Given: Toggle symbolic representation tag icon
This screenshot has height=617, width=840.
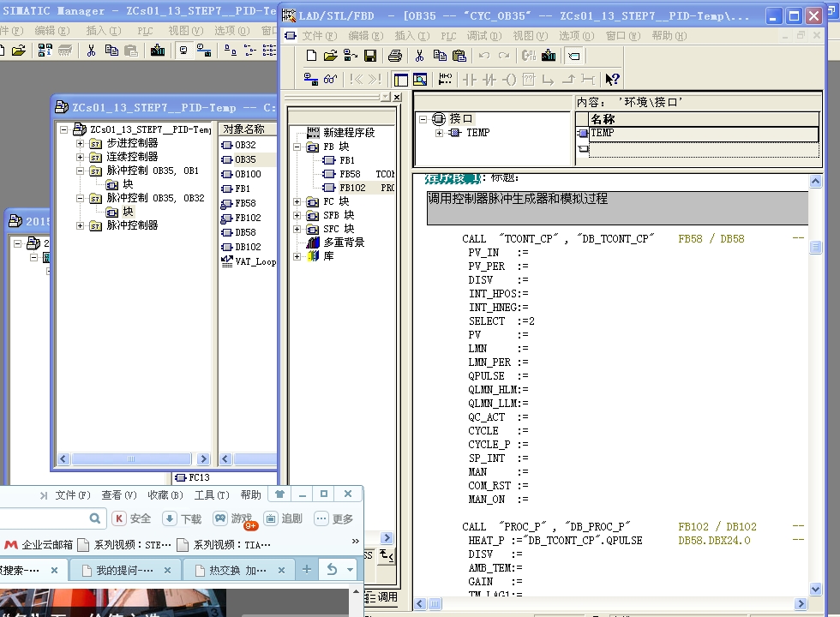Looking at the screenshot, I should click(x=573, y=56).
